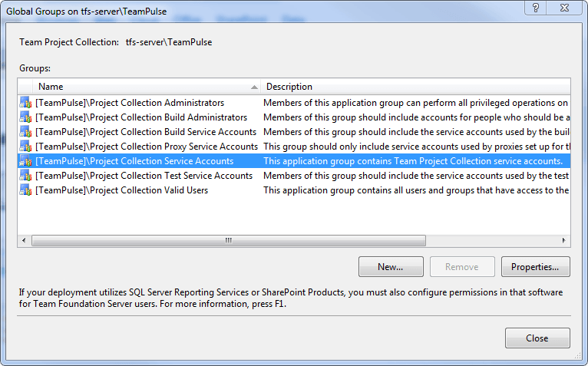Click the horizontal scrollbar thumb
The image size is (588, 366).
pyautogui.click(x=229, y=240)
